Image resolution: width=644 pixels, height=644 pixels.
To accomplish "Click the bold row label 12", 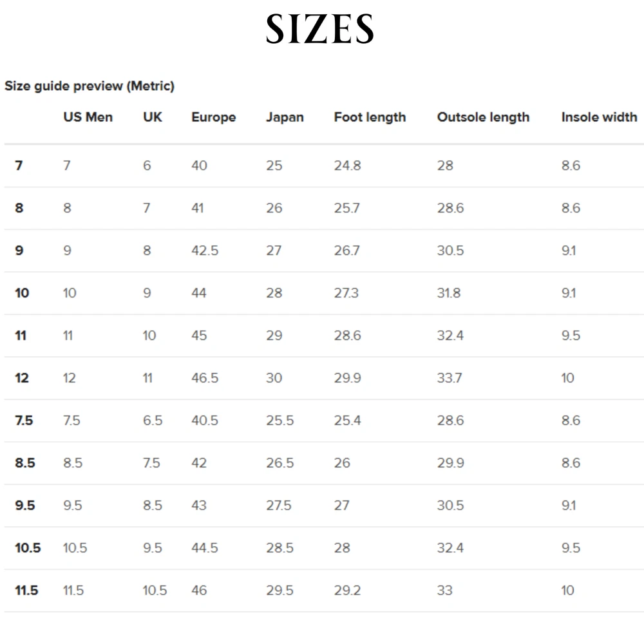I will coord(22,378).
